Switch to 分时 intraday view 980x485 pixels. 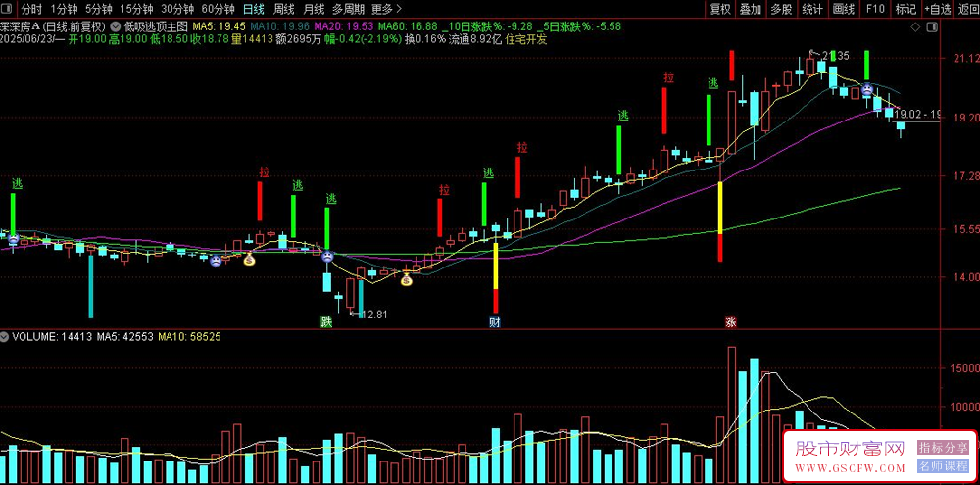[x=31, y=9]
